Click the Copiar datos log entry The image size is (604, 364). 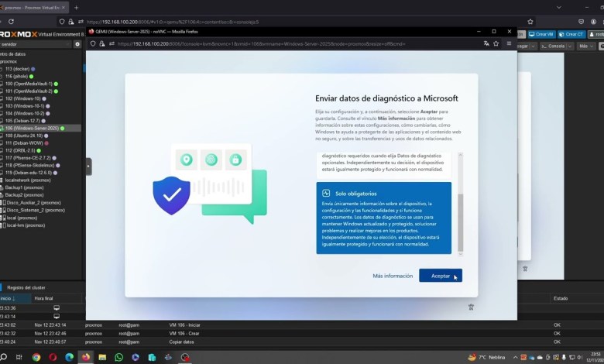tap(181, 342)
